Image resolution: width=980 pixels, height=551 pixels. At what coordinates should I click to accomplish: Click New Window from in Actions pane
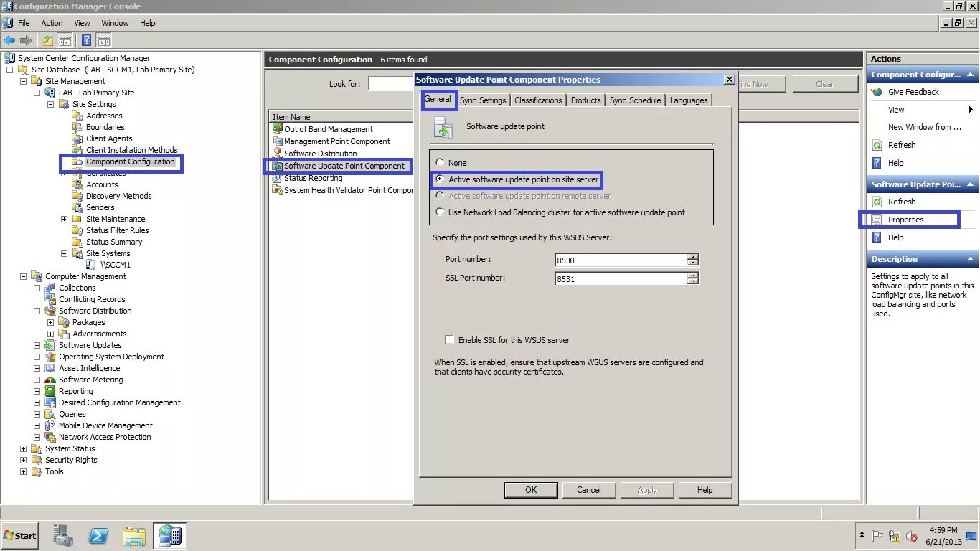[924, 127]
